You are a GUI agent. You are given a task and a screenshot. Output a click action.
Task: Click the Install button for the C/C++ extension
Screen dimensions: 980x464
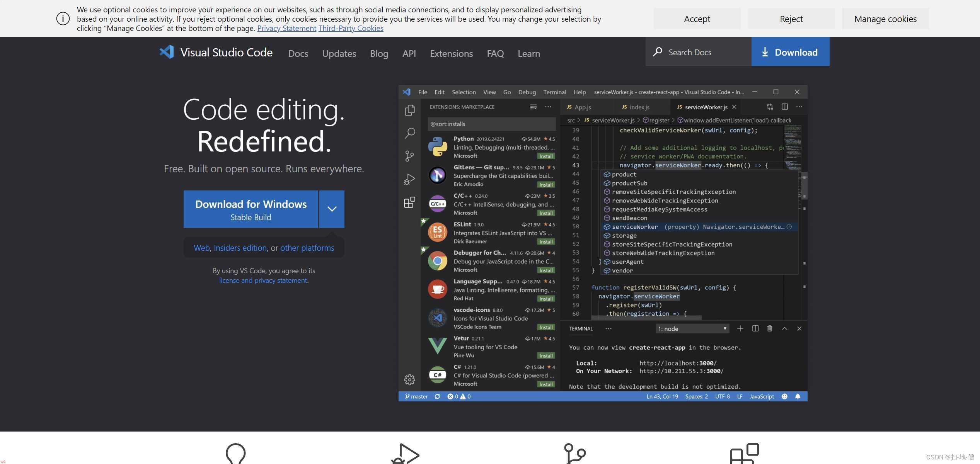pos(546,213)
